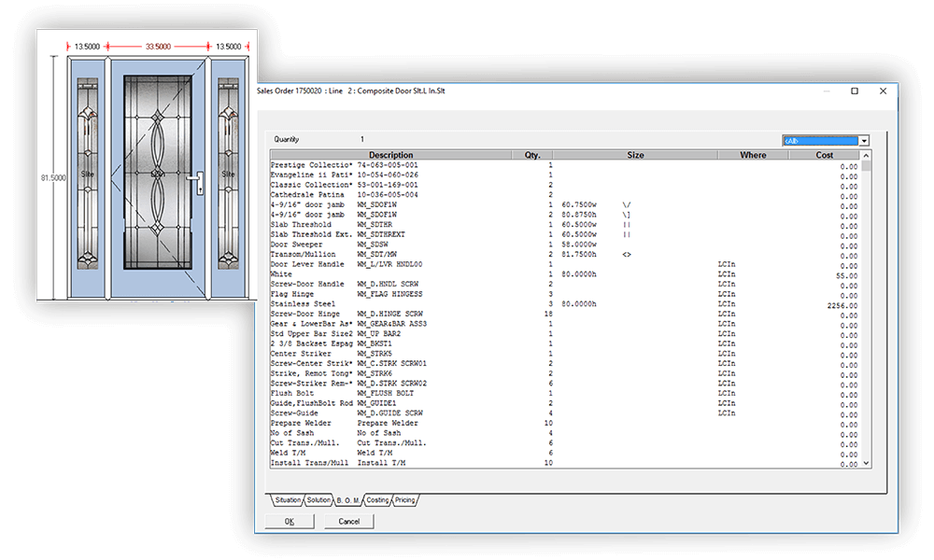Screen dimensions: 934x560
Task: Click the Qty. column header
Action: tap(531, 155)
